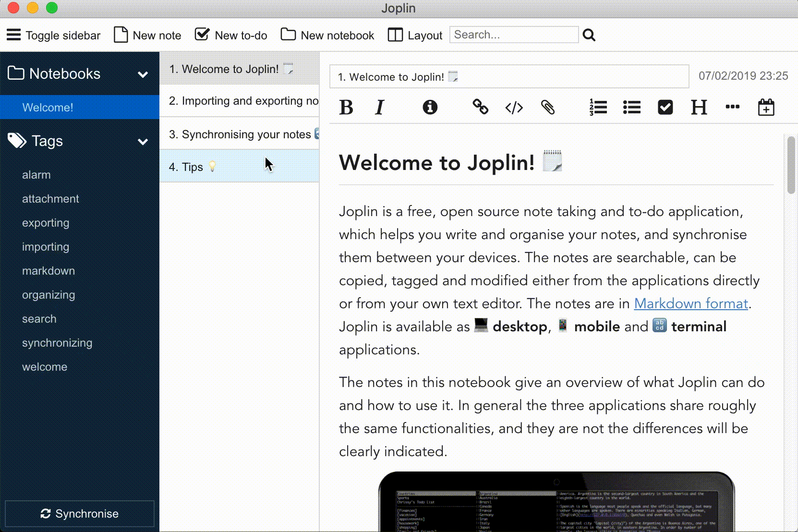The height and width of the screenshot is (532, 798).
Task: Click the Tags header icon
Action: coord(17,141)
